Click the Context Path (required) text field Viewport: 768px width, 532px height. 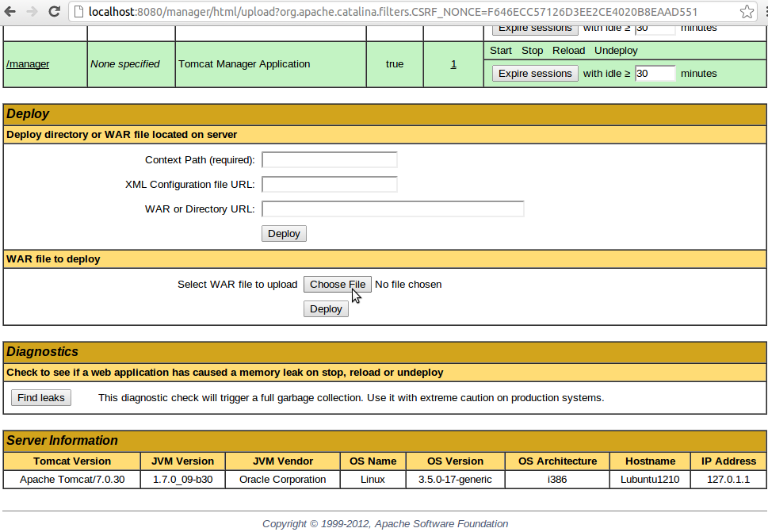(329, 160)
